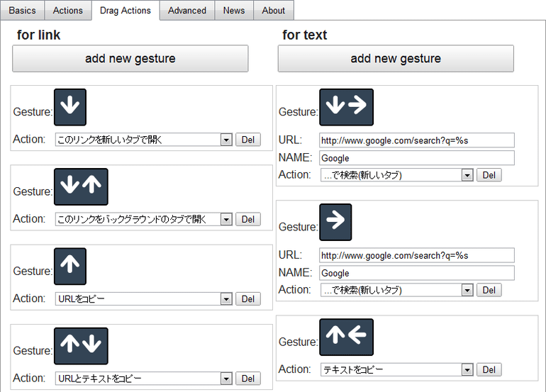Delete the 'URLをコピー' link gesture
The width and height of the screenshot is (546, 392).
pyautogui.click(x=248, y=298)
